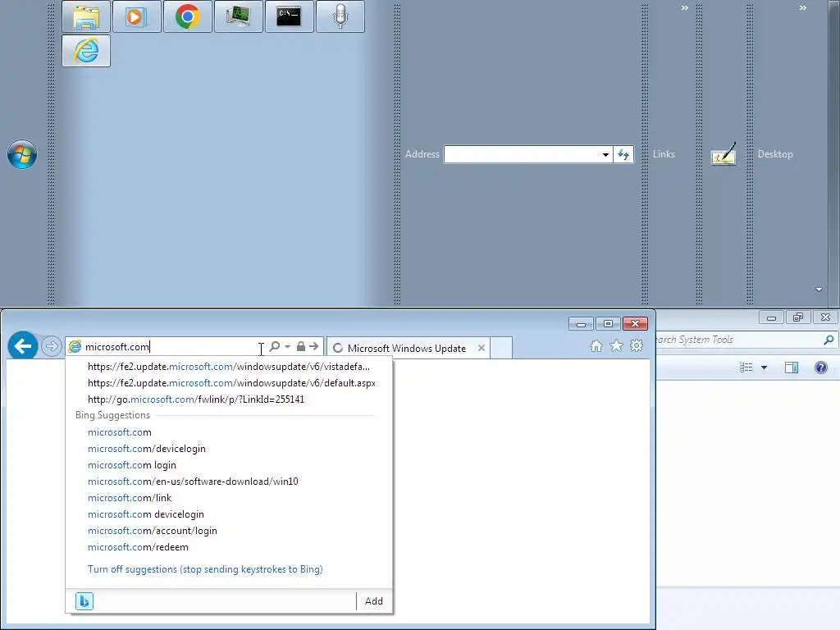Open the microphone speech recognition icon
840x630 pixels.
[x=340, y=16]
